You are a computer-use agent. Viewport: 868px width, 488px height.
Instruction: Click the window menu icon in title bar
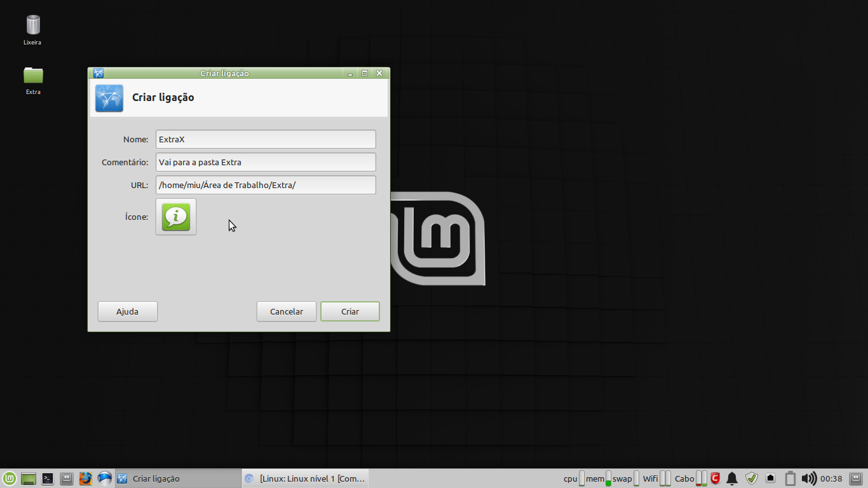pos(98,73)
